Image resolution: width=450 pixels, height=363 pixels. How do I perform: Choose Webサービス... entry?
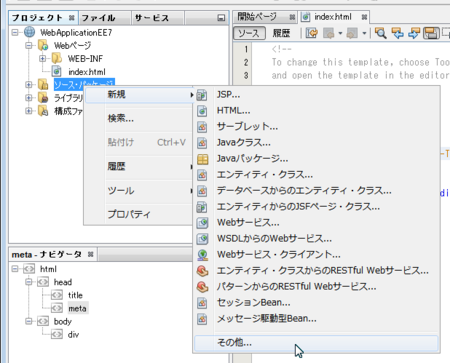(x=316, y=223)
